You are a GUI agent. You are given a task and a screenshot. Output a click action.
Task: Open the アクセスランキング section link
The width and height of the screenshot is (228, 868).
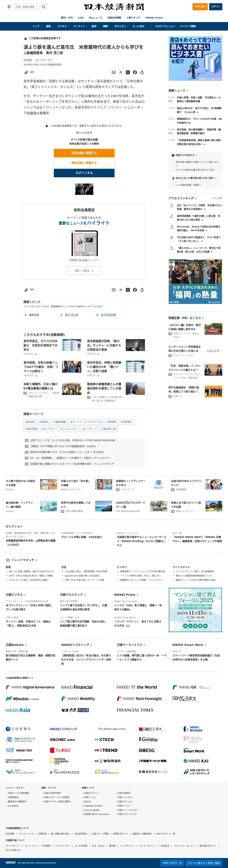[183, 198]
